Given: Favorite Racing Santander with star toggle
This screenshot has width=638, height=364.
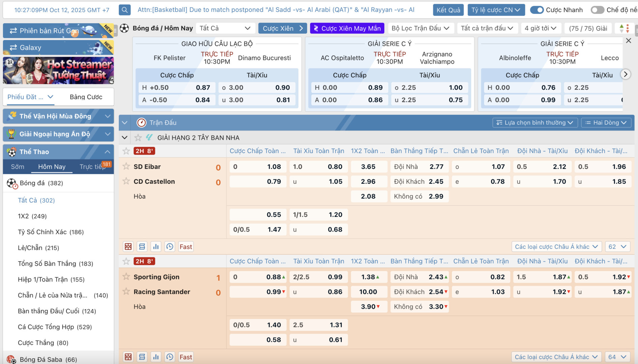Looking at the screenshot, I should click(126, 292).
